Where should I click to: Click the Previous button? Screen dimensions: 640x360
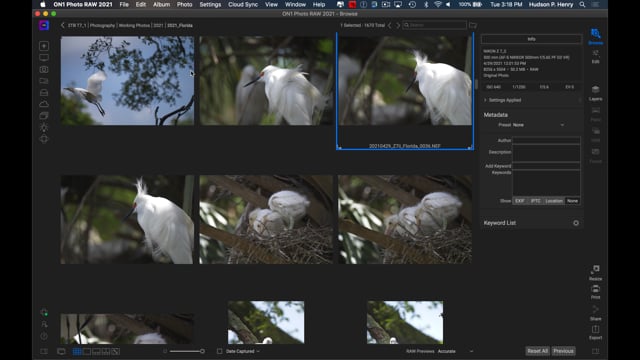pos(563,351)
